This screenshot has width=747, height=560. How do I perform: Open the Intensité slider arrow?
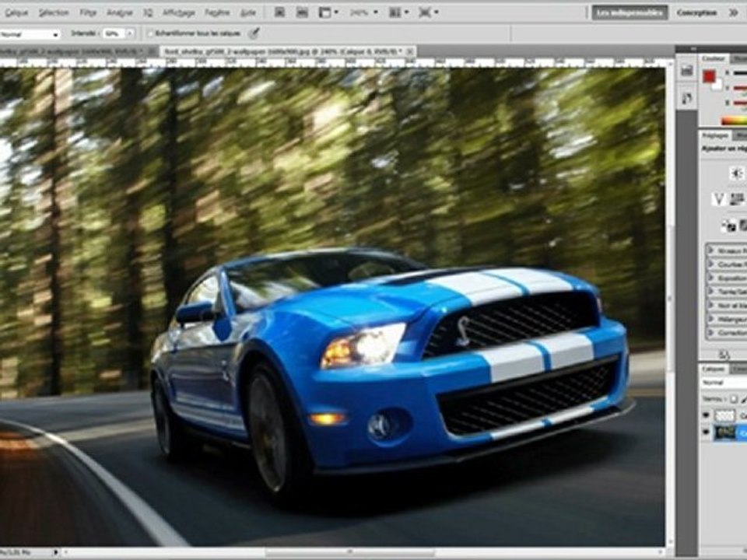click(x=130, y=33)
